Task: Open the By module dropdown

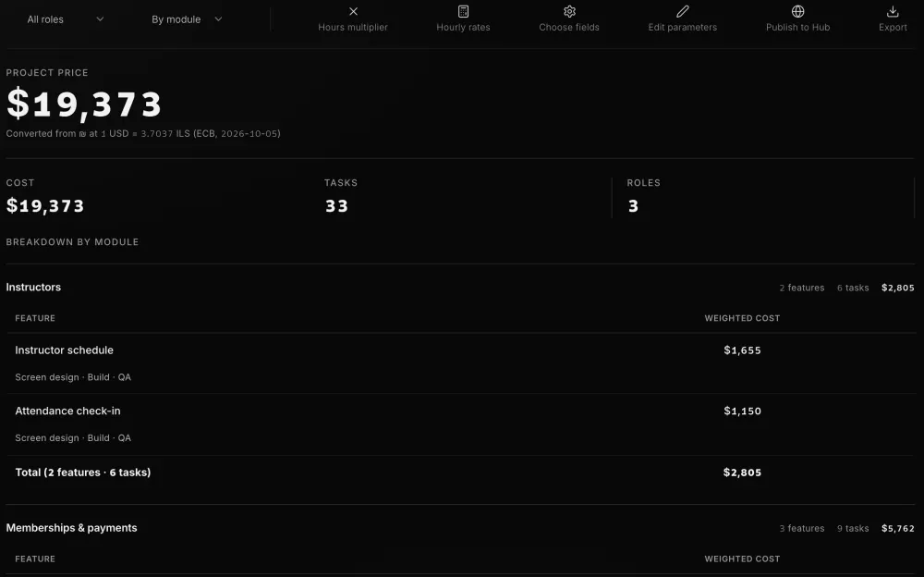Action: click(x=187, y=19)
